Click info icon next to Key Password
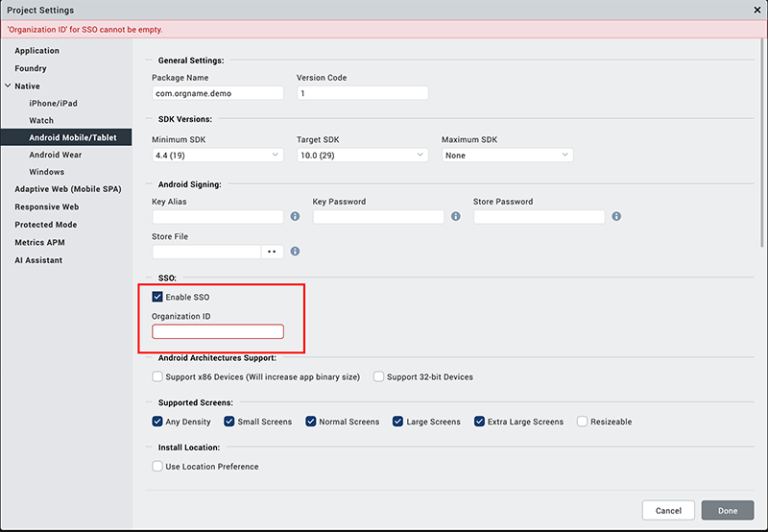The width and height of the screenshot is (768, 532). (x=455, y=217)
